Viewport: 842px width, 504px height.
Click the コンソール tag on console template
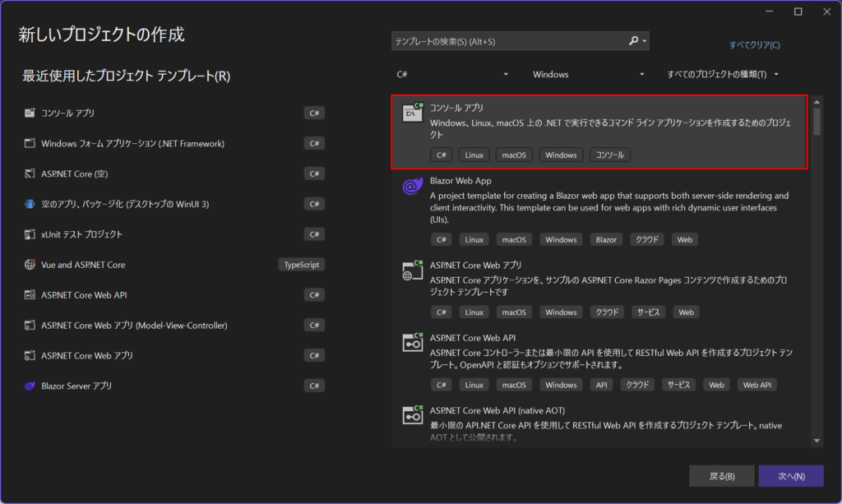(x=609, y=155)
